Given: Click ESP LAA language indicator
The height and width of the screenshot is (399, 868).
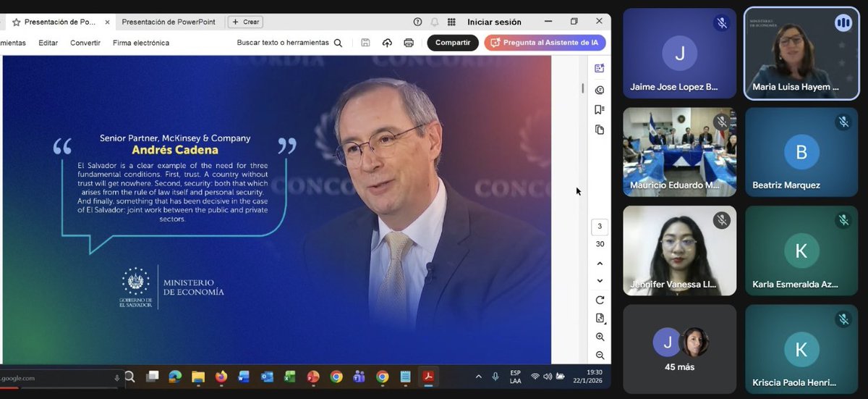Looking at the screenshot, I should coord(516,377).
